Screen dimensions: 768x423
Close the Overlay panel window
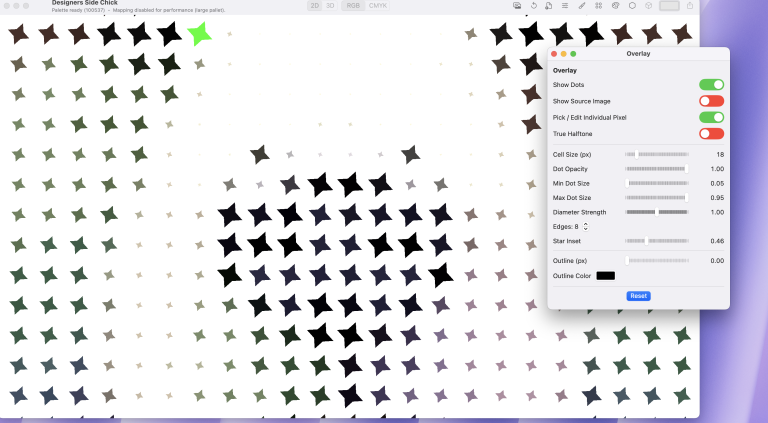[554, 54]
